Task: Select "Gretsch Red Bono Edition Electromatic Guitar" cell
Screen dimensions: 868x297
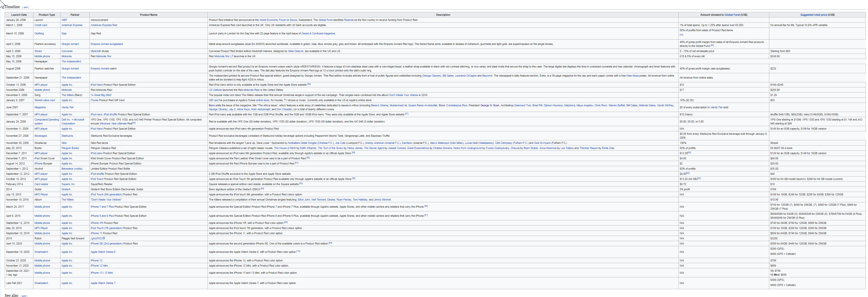Action: click(149, 189)
